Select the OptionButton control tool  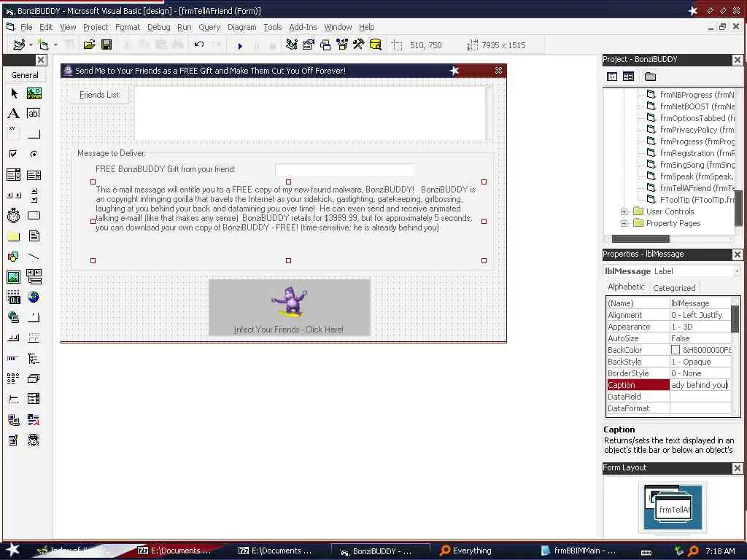(x=34, y=154)
